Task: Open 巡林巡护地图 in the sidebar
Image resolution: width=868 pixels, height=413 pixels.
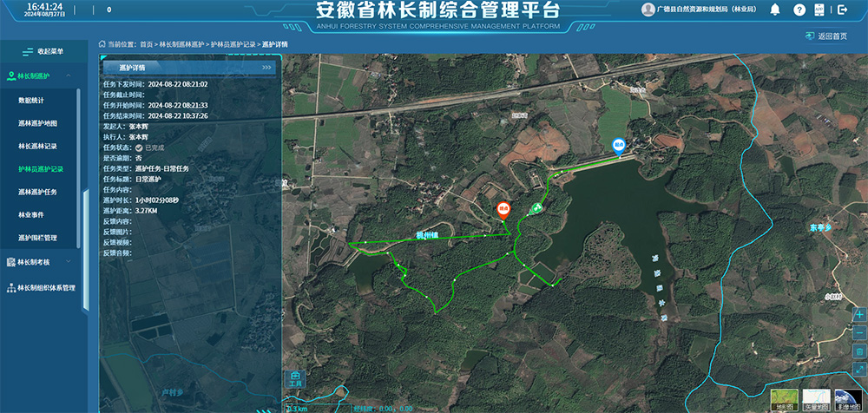Action: click(x=38, y=123)
